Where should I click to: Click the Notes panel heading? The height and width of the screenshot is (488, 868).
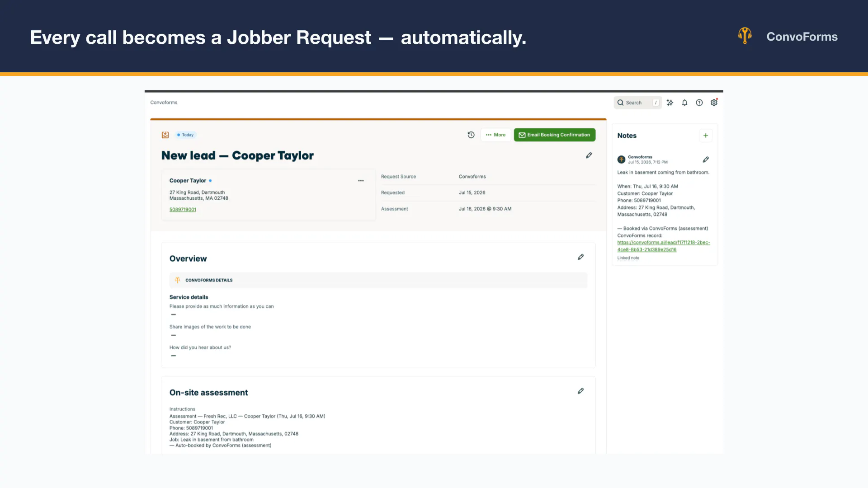click(627, 136)
